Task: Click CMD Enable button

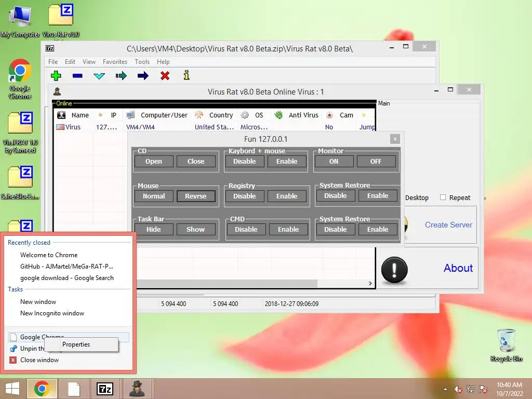Action: 288,229
